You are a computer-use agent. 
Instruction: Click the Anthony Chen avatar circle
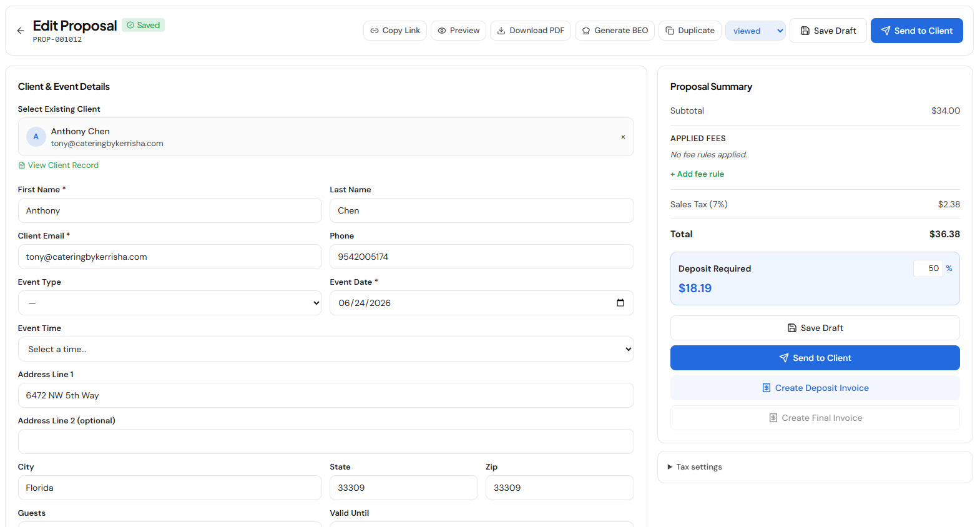point(36,137)
